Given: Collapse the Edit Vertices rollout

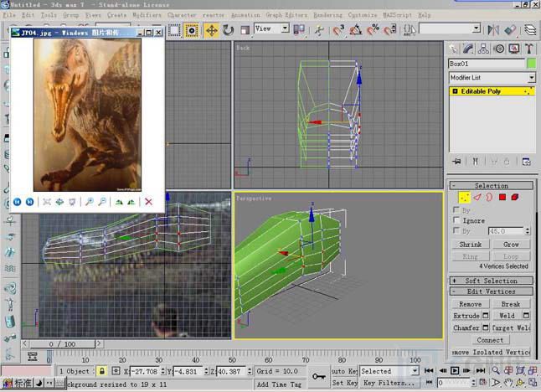Looking at the screenshot, I should pos(492,291).
